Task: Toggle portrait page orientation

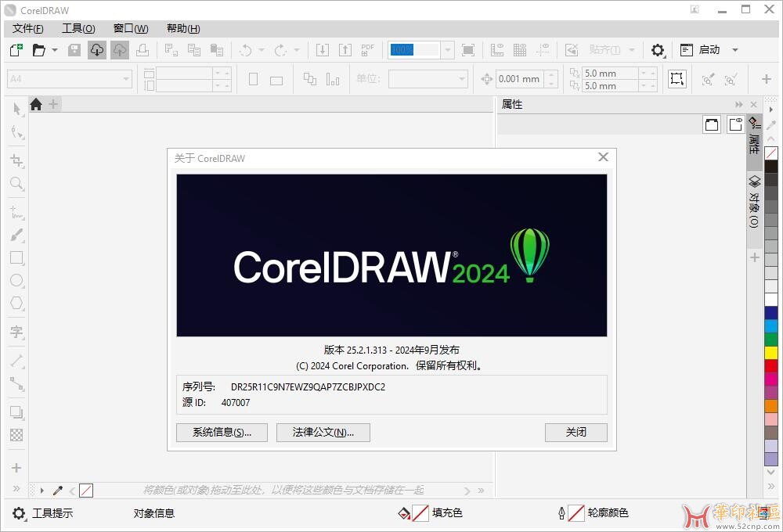Action: click(253, 79)
